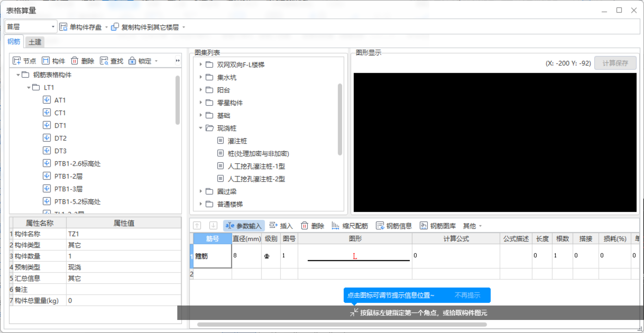Select the 箍筋 cell in row 1

[212, 256]
